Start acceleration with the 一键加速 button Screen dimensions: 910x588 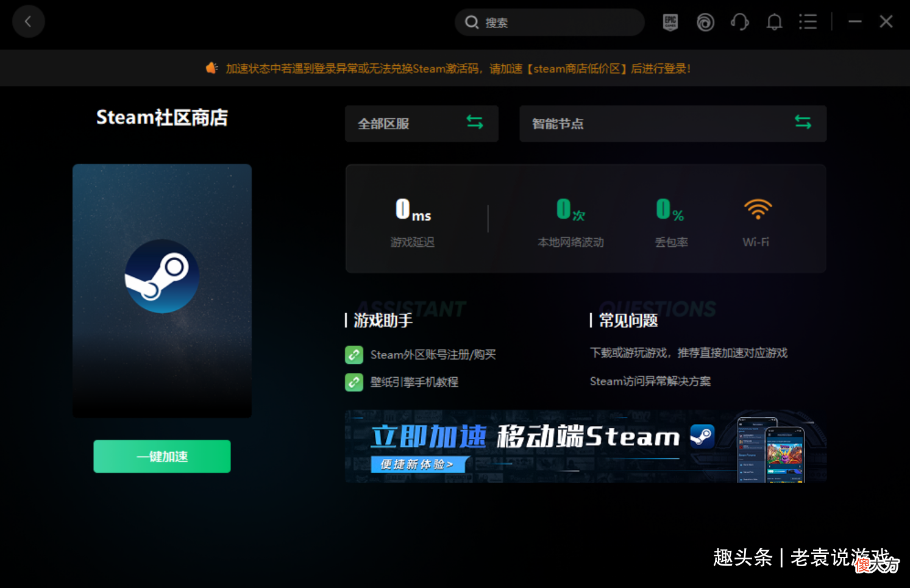tap(162, 456)
